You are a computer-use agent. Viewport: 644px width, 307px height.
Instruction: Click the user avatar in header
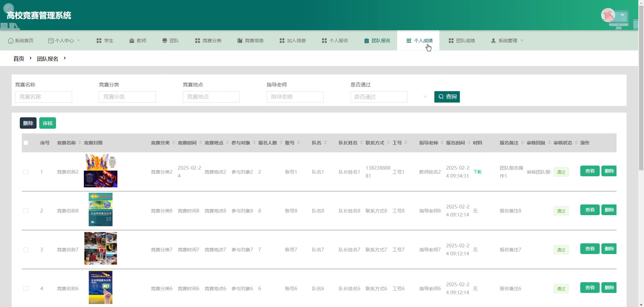pyautogui.click(x=608, y=15)
